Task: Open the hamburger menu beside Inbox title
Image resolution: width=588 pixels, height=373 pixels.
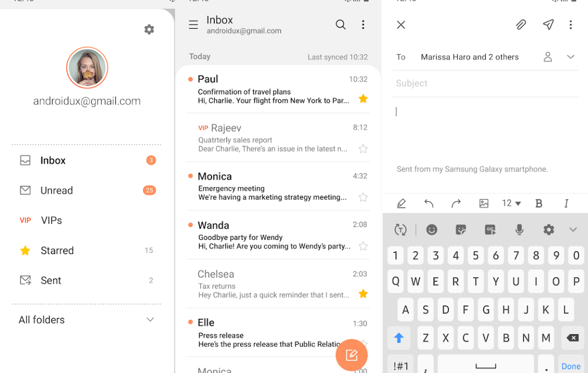Action: pos(193,25)
